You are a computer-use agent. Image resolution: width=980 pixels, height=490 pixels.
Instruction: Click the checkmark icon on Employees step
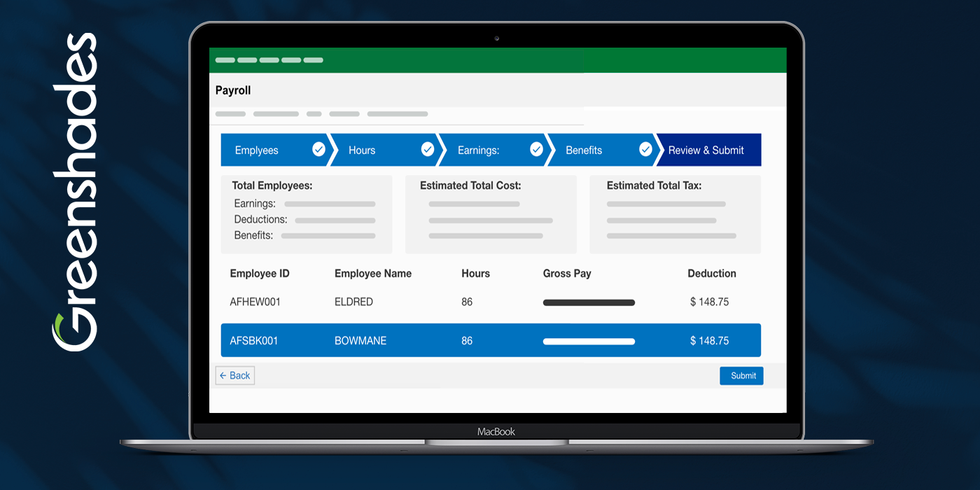tap(318, 150)
